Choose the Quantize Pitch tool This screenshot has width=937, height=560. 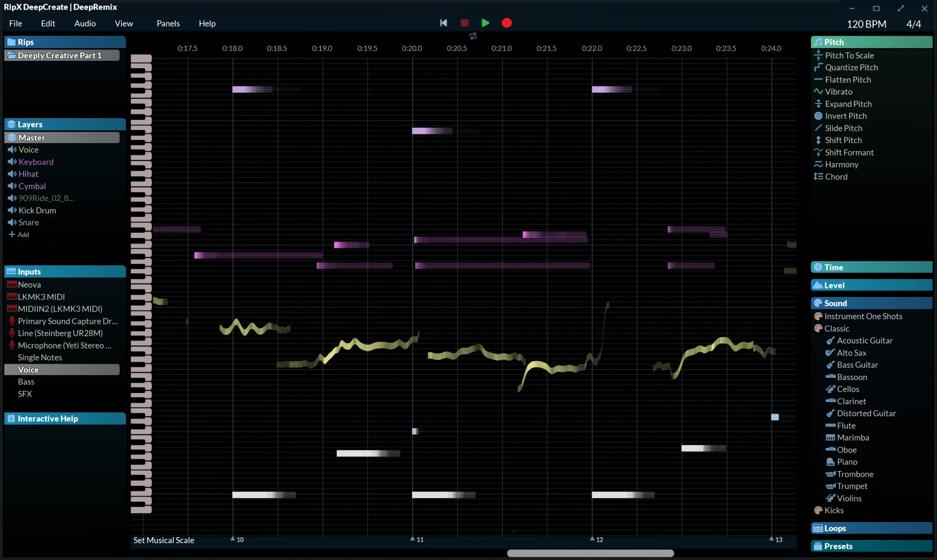(851, 67)
